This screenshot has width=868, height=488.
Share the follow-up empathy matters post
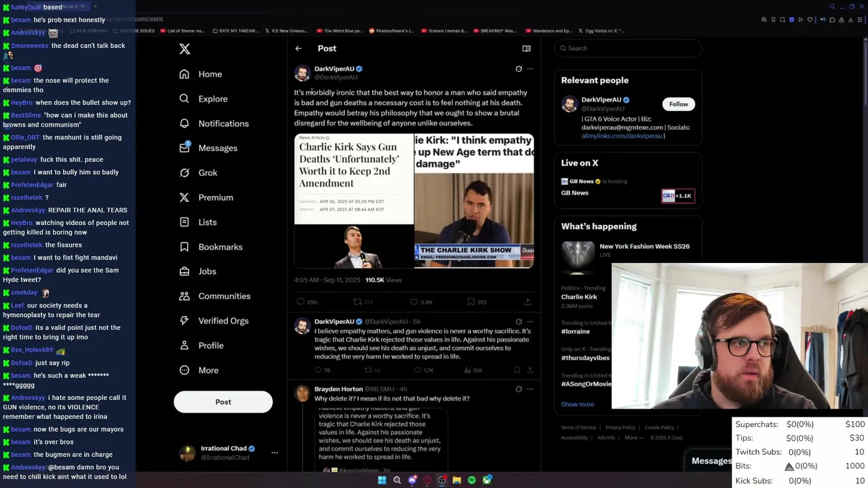(x=530, y=370)
